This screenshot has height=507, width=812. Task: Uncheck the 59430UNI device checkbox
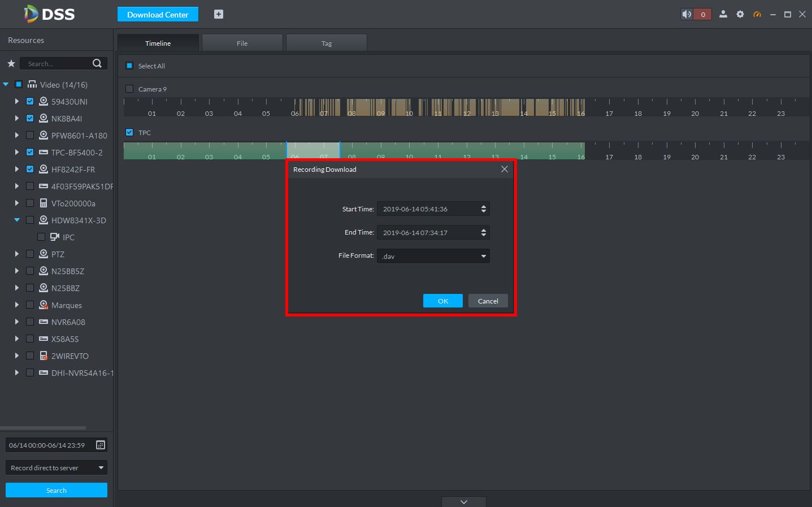click(x=30, y=101)
